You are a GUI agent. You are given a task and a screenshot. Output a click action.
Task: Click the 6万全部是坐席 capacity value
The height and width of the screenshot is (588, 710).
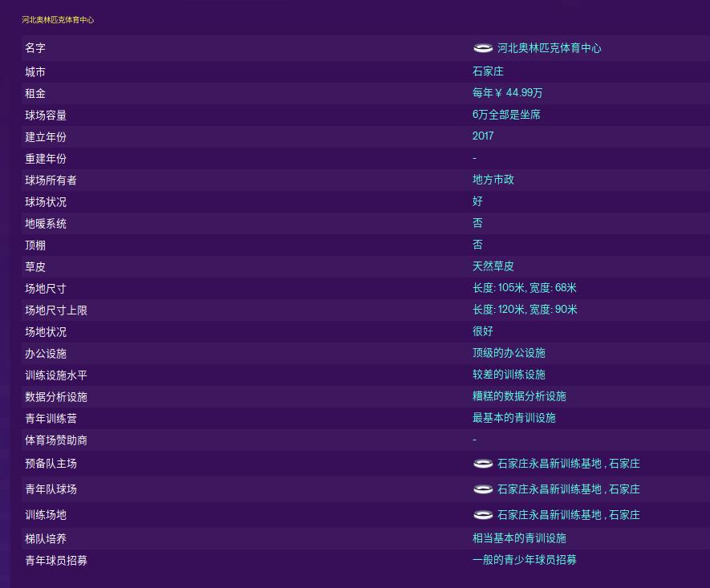[x=506, y=115]
